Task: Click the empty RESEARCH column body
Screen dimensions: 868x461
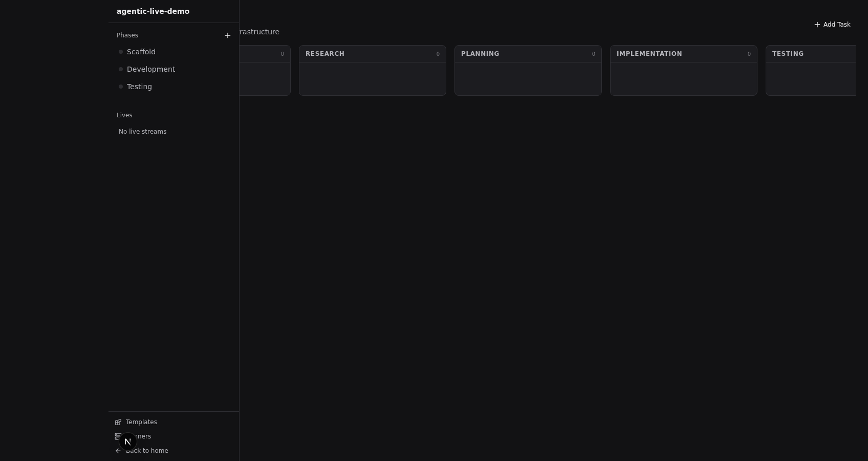Action: click(x=372, y=79)
